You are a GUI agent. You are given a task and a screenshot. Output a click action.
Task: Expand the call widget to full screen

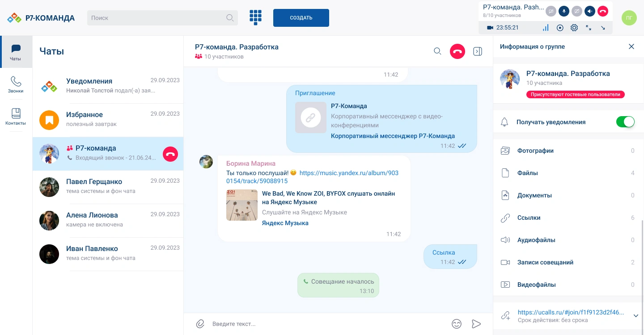pos(589,28)
